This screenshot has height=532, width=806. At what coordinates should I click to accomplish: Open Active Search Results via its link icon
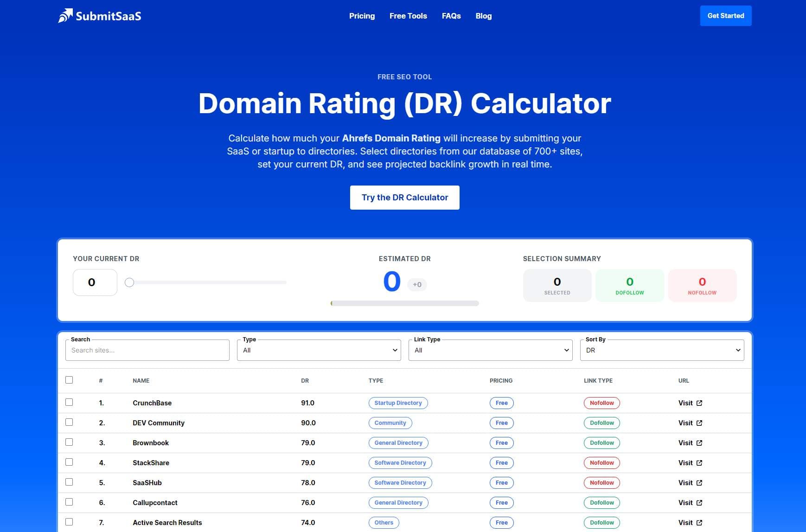pos(700,522)
